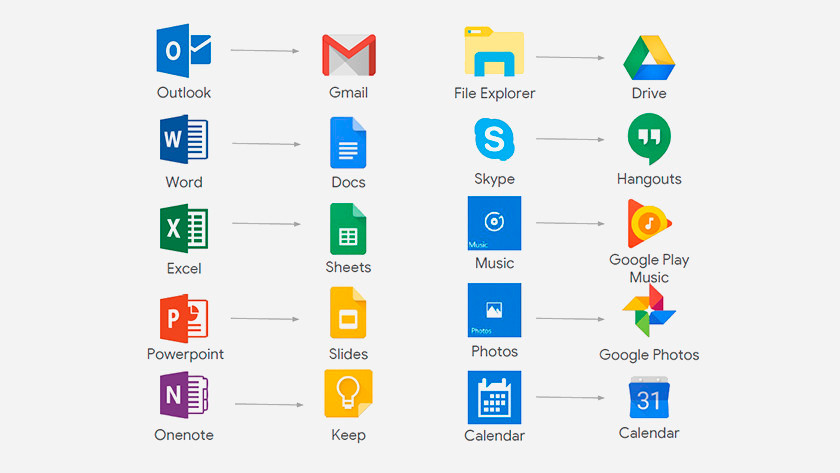Image resolution: width=840 pixels, height=473 pixels.
Task: Open the Outlook app icon
Action: [184, 51]
